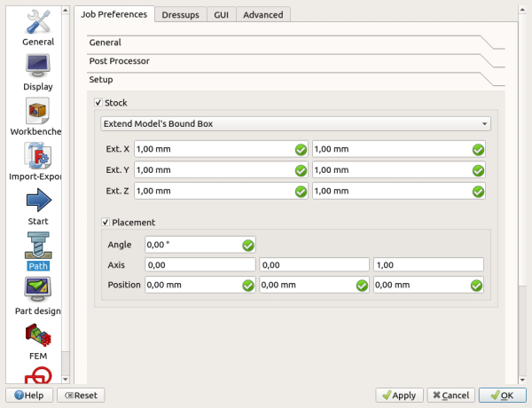Expand the General section header

point(296,43)
